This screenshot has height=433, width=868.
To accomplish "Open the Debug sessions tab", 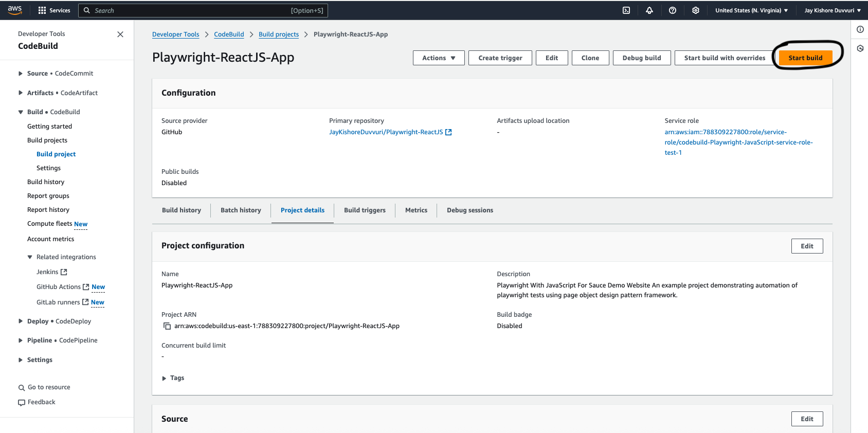I will [x=470, y=210].
